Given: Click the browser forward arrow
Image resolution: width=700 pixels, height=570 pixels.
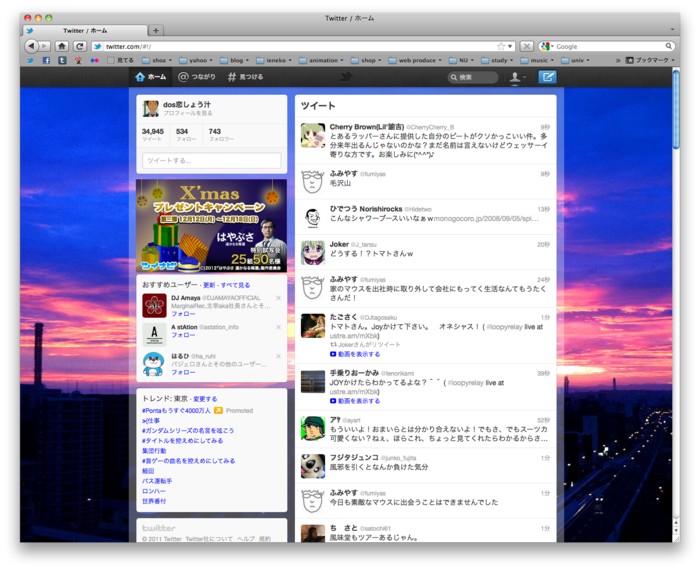Looking at the screenshot, I should (44, 46).
